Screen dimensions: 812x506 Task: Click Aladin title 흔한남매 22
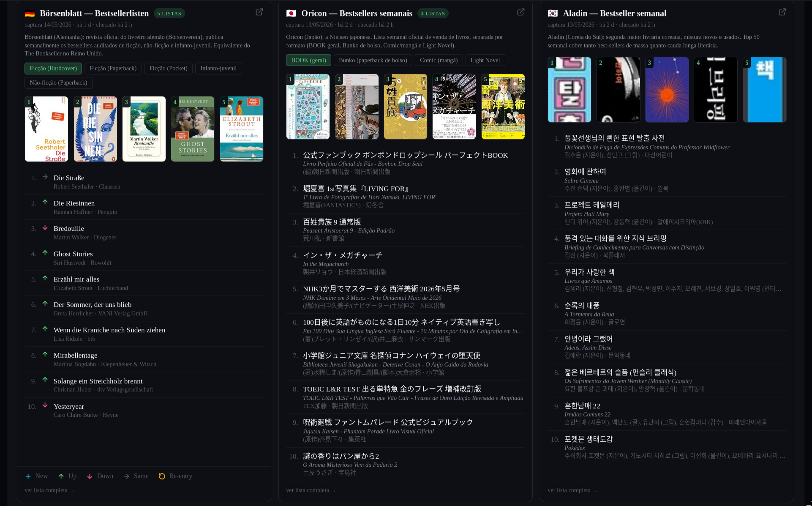pyautogui.click(x=582, y=406)
